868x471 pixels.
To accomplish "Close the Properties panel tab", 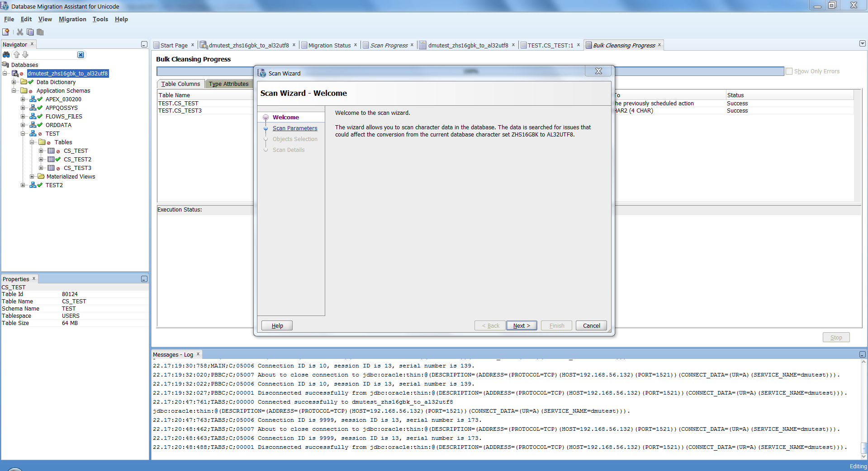I will tap(34, 278).
